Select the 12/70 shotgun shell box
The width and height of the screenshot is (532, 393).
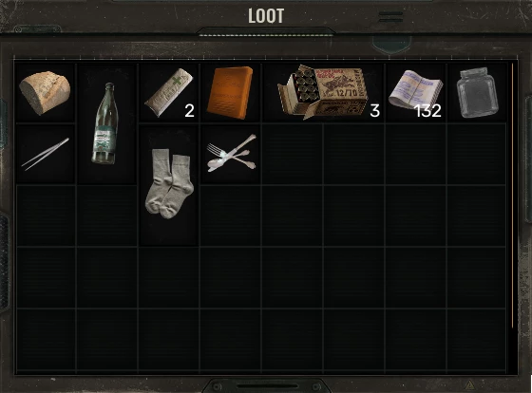323,93
